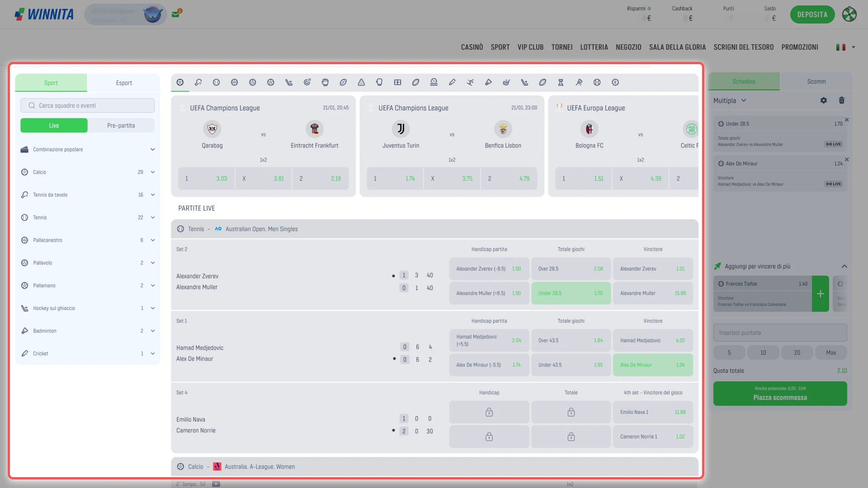The height and width of the screenshot is (488, 868).
Task: Select the basketball icon in sports bar
Action: tap(234, 82)
